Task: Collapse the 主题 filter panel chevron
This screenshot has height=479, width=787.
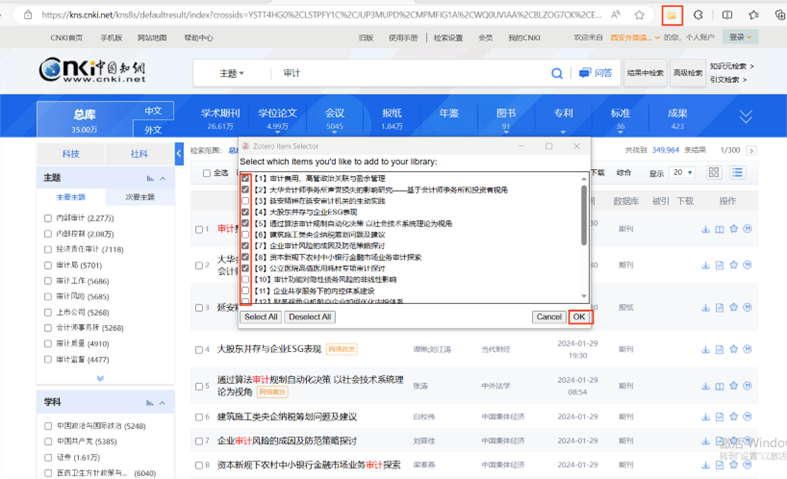Action: [163, 178]
